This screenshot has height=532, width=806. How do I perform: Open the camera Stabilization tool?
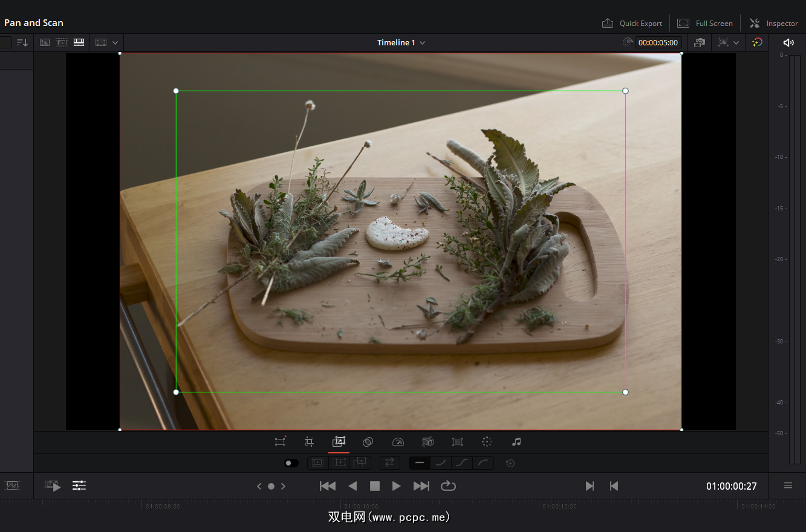tap(428, 442)
